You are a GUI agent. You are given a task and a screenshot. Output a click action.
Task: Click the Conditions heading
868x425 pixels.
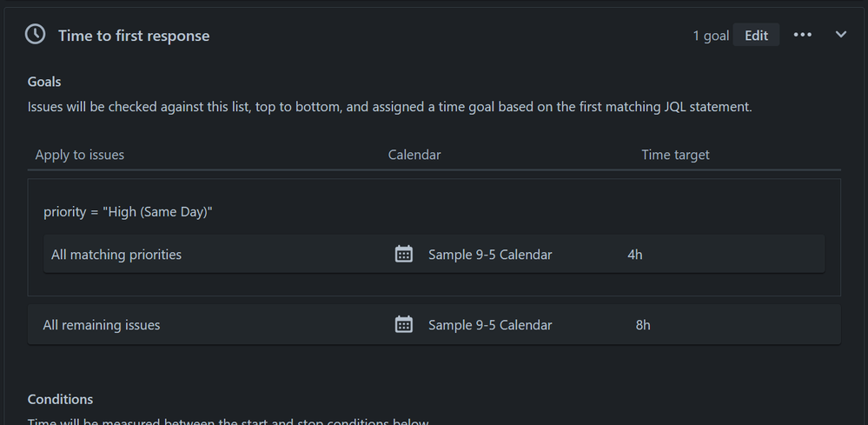[x=60, y=399]
